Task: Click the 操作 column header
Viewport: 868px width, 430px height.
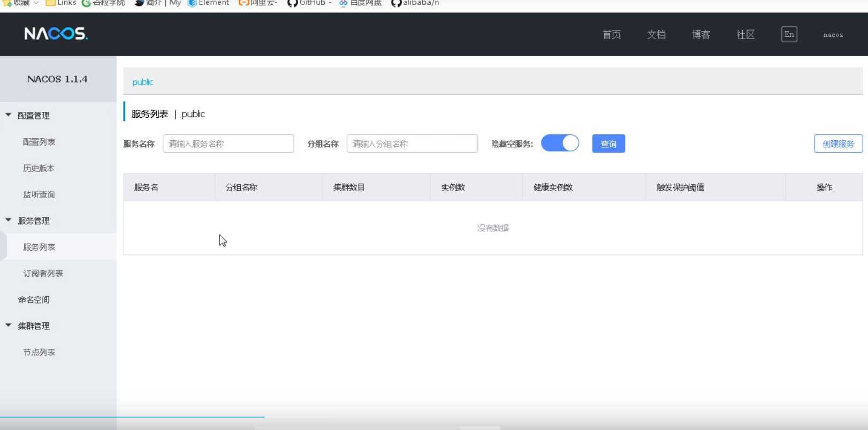Action: point(825,187)
